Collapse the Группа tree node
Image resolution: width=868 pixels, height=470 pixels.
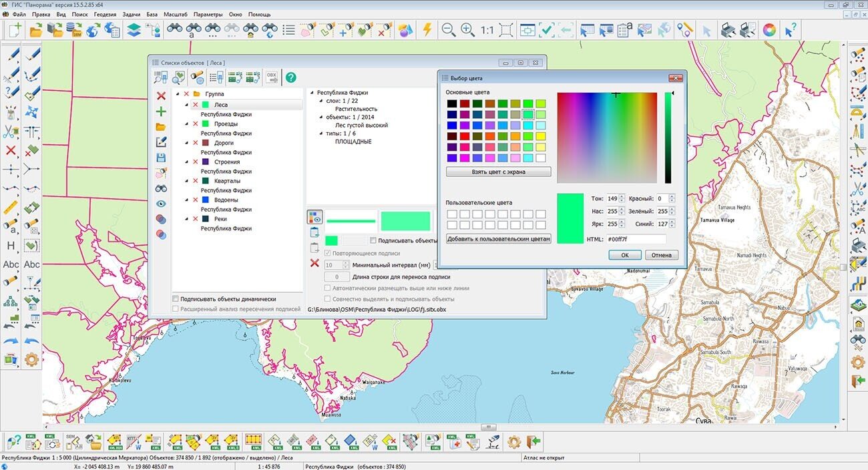click(x=178, y=94)
